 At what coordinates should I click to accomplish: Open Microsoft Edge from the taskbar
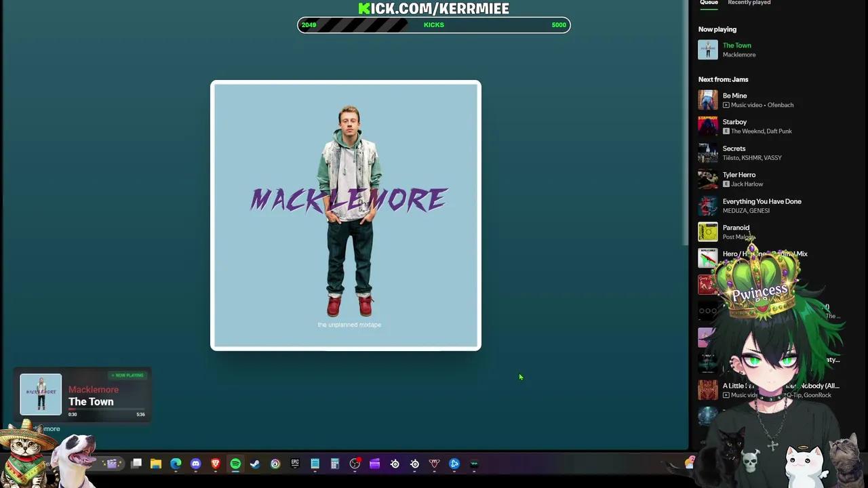(x=176, y=464)
